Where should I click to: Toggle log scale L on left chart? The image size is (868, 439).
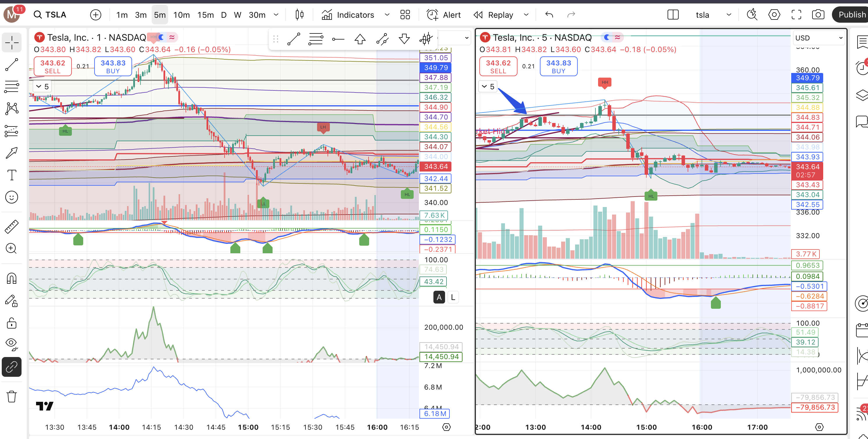tap(453, 297)
